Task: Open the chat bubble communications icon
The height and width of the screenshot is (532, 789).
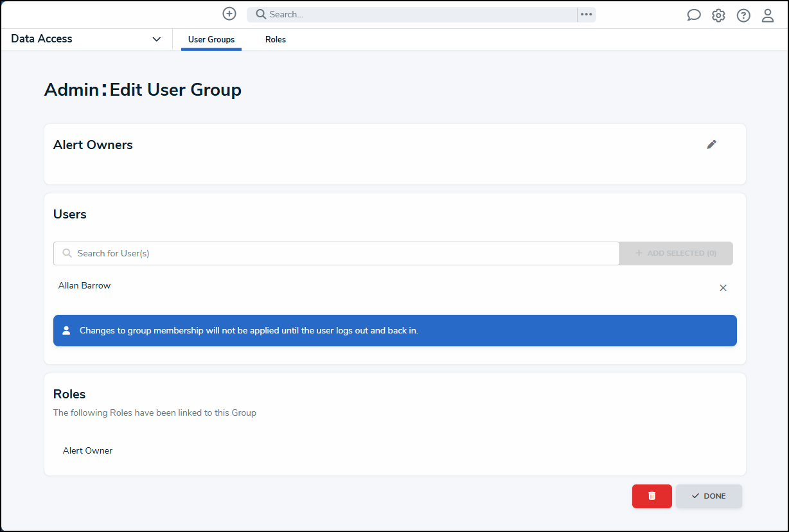Action: pyautogui.click(x=694, y=15)
